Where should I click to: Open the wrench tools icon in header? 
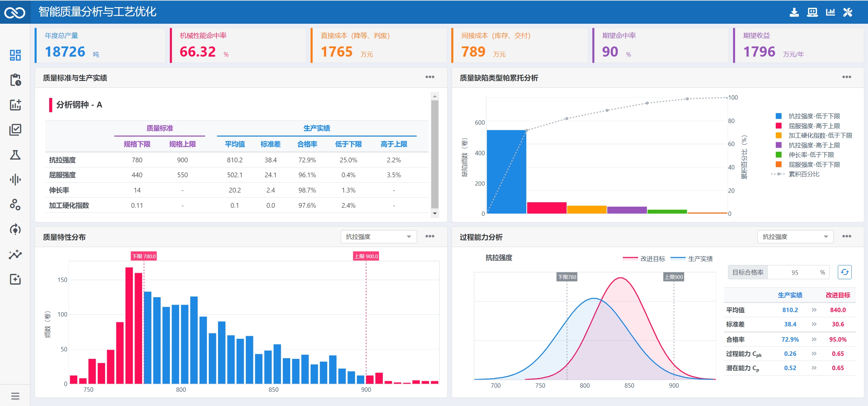coord(848,13)
